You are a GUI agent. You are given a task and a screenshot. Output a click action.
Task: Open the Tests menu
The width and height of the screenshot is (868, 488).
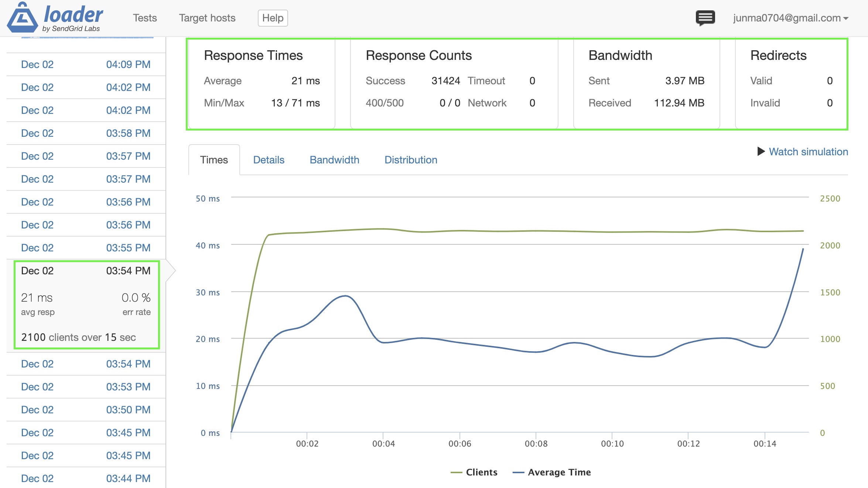pyautogui.click(x=144, y=18)
